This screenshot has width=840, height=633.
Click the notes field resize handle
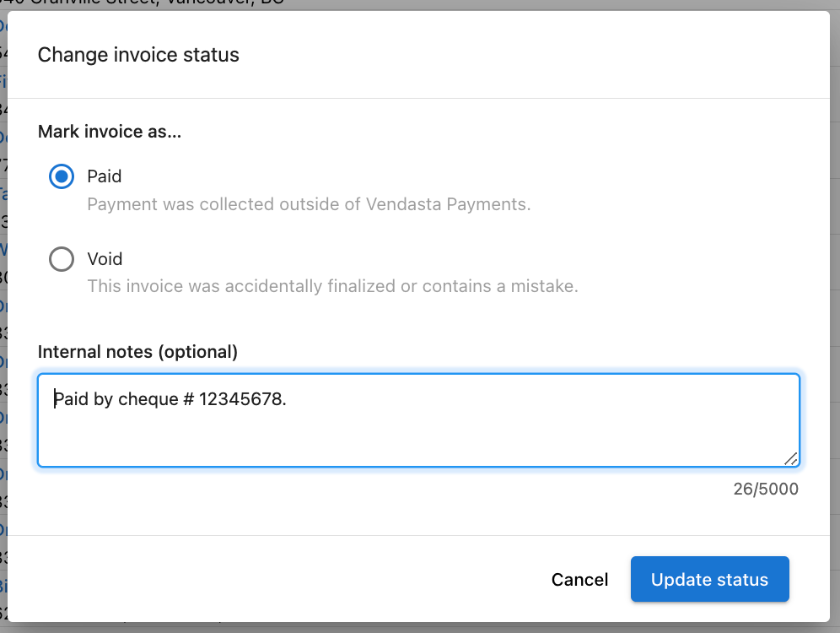tap(791, 458)
